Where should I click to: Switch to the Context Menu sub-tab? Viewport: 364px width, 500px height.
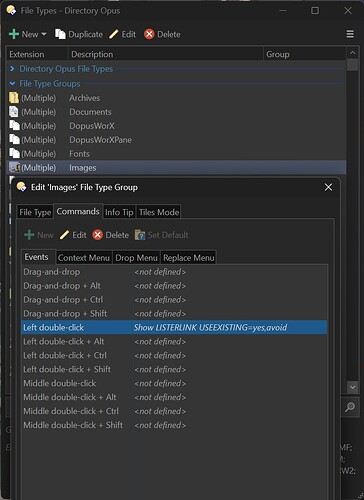(84, 258)
